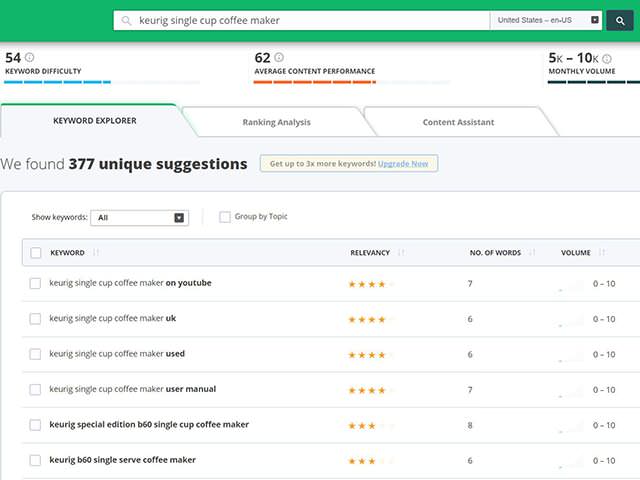Viewport: 640px width, 480px height.
Task: Click volume trend chart for 'user manual' row
Action: pyautogui.click(x=571, y=391)
